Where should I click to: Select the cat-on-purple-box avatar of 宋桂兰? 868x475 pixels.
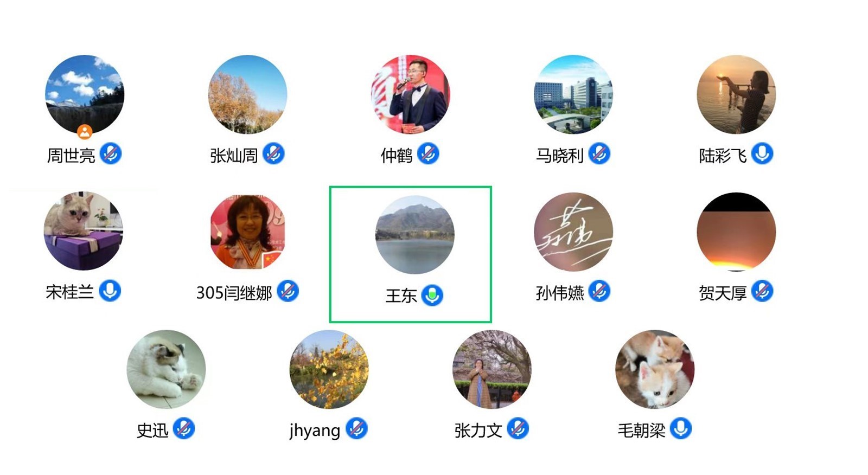(84, 231)
